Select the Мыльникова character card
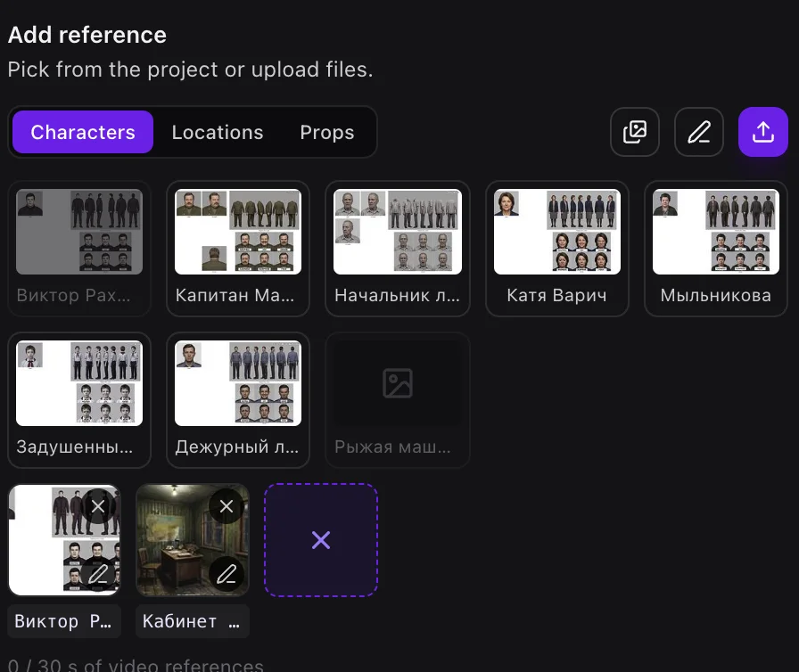This screenshot has height=672, width=799. 716,249
